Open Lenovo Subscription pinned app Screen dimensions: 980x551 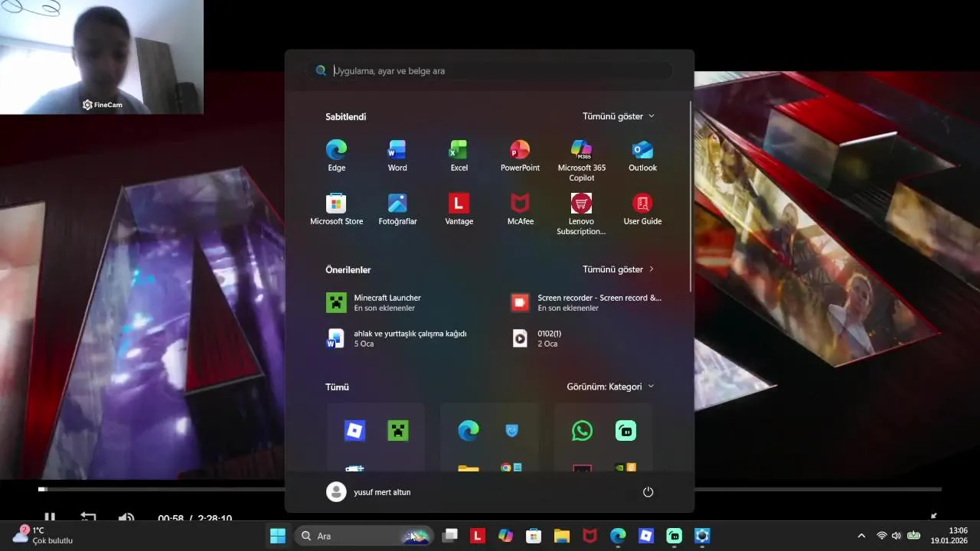pos(581,214)
